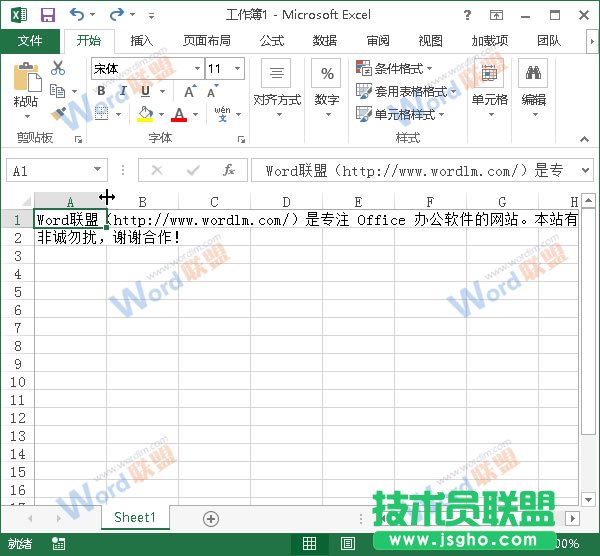Open the Excel application icon menu

19,15
